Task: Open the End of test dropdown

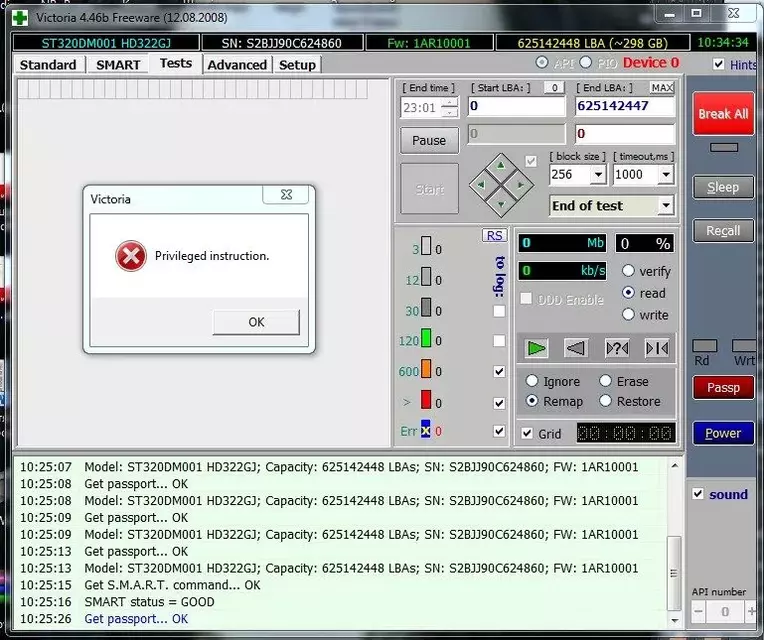Action: pyautogui.click(x=666, y=206)
